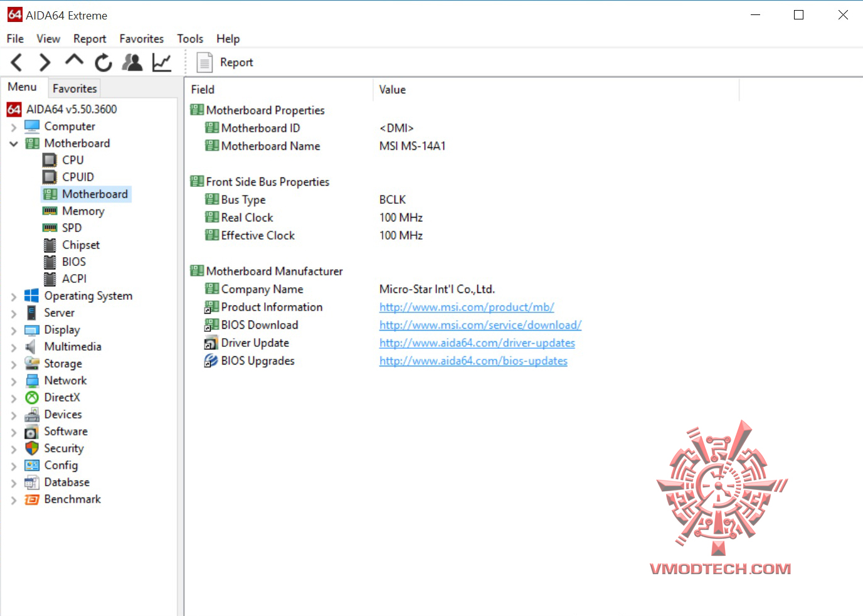Click the Storage drive icon
Viewport: 863px width, 616px height.
tap(31, 363)
